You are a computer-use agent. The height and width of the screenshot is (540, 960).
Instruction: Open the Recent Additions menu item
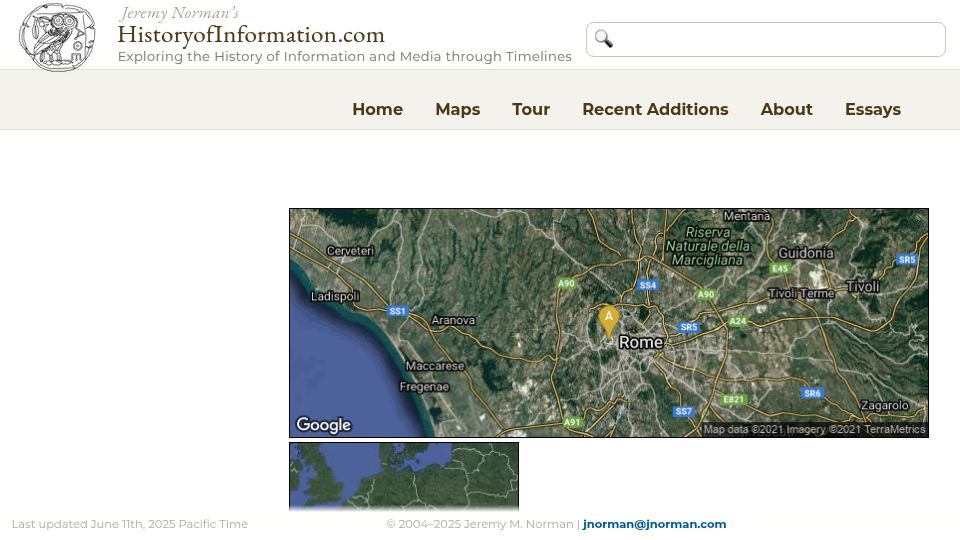(x=655, y=109)
